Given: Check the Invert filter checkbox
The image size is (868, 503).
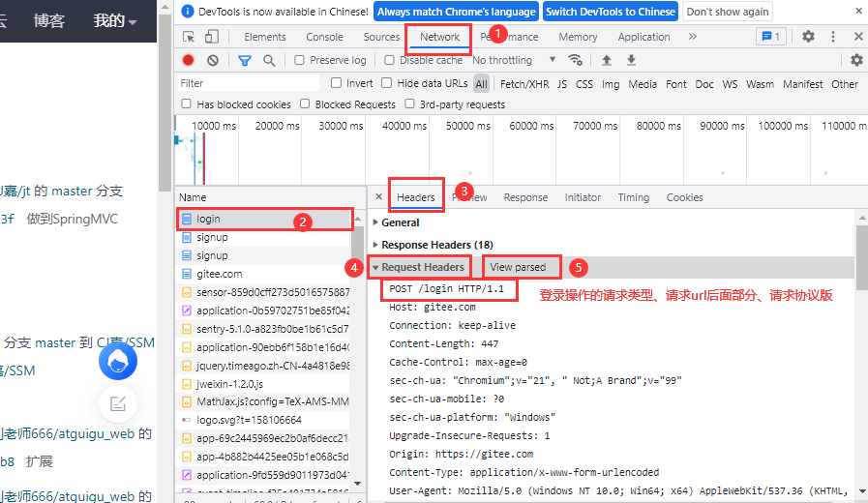Looking at the screenshot, I should coord(336,83).
